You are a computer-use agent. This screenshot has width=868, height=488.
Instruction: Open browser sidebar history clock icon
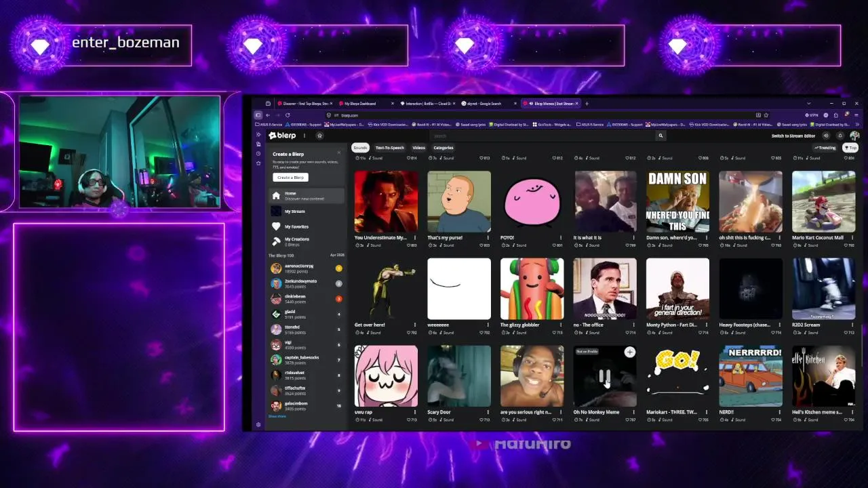click(258, 153)
